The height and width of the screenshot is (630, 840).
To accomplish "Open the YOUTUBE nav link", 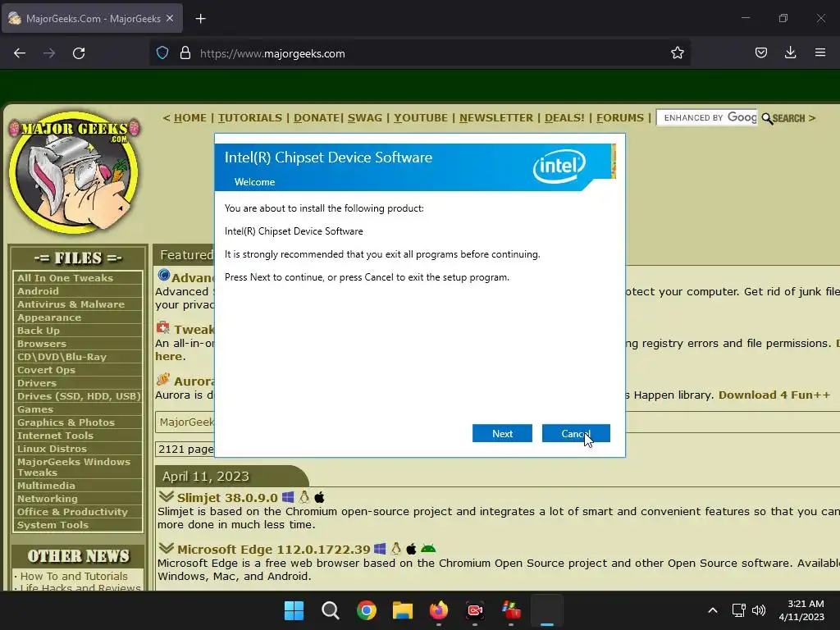I will tap(421, 118).
